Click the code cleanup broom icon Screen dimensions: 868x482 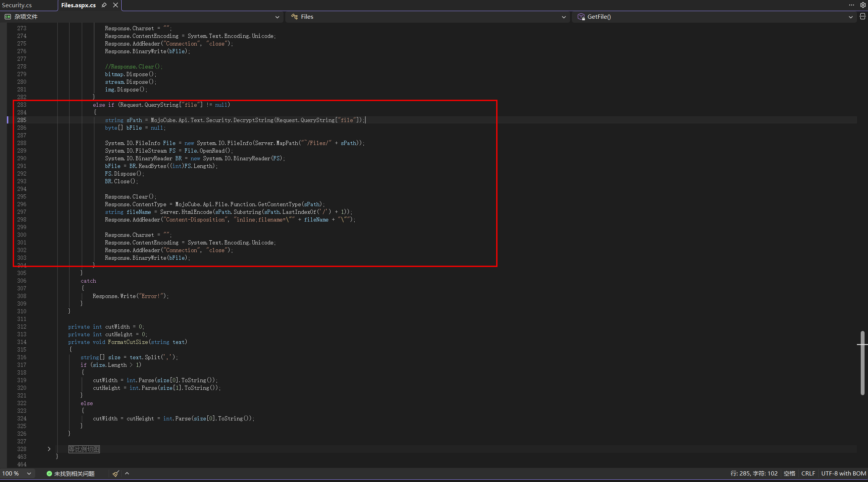click(x=116, y=474)
